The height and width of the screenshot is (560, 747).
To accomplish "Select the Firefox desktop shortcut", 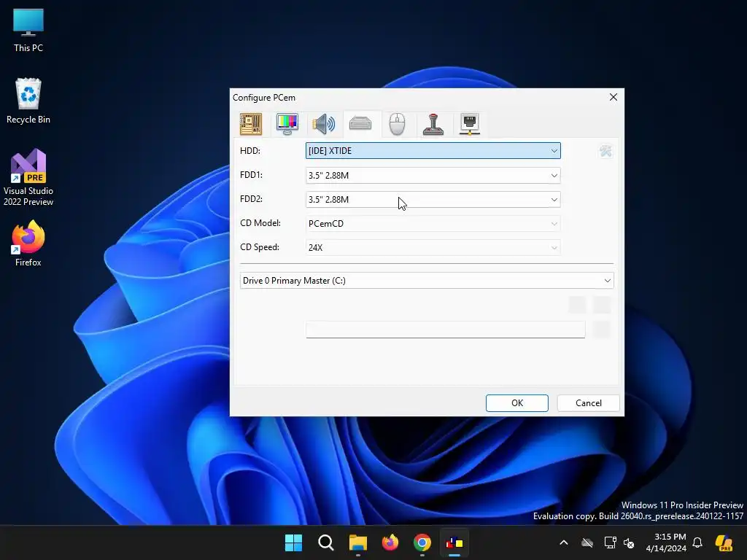I will click(x=28, y=244).
